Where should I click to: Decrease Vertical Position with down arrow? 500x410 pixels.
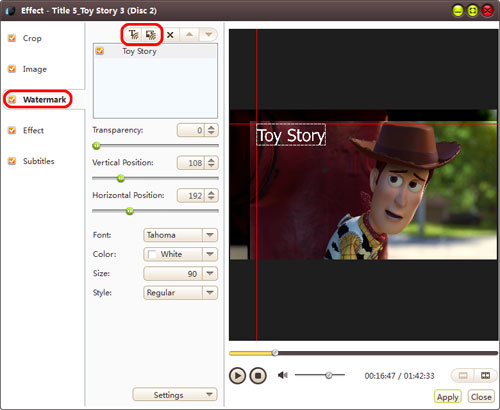pyautogui.click(x=211, y=165)
